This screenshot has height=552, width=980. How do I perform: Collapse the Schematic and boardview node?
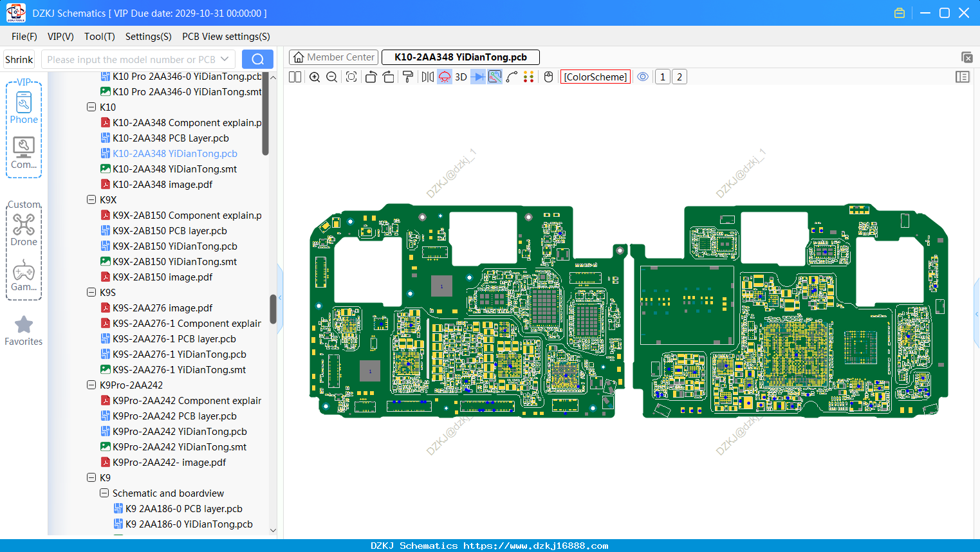104,493
